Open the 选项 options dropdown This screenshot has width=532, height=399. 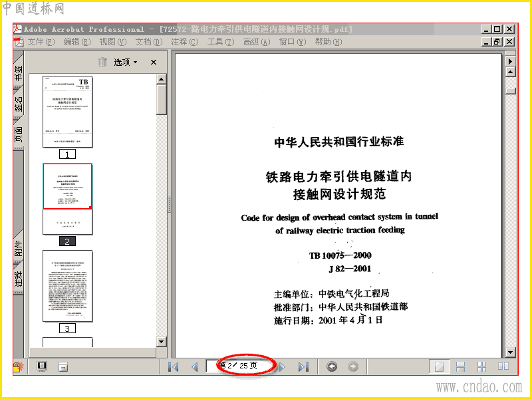[125, 62]
